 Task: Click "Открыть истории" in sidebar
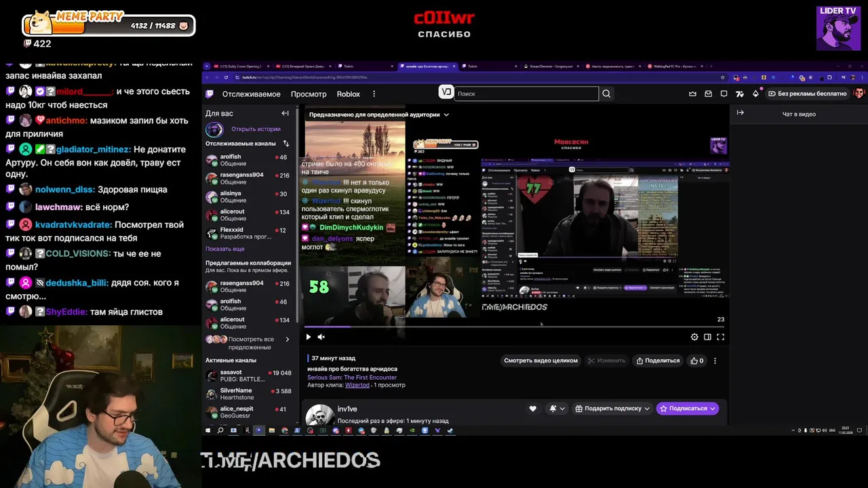(x=256, y=129)
